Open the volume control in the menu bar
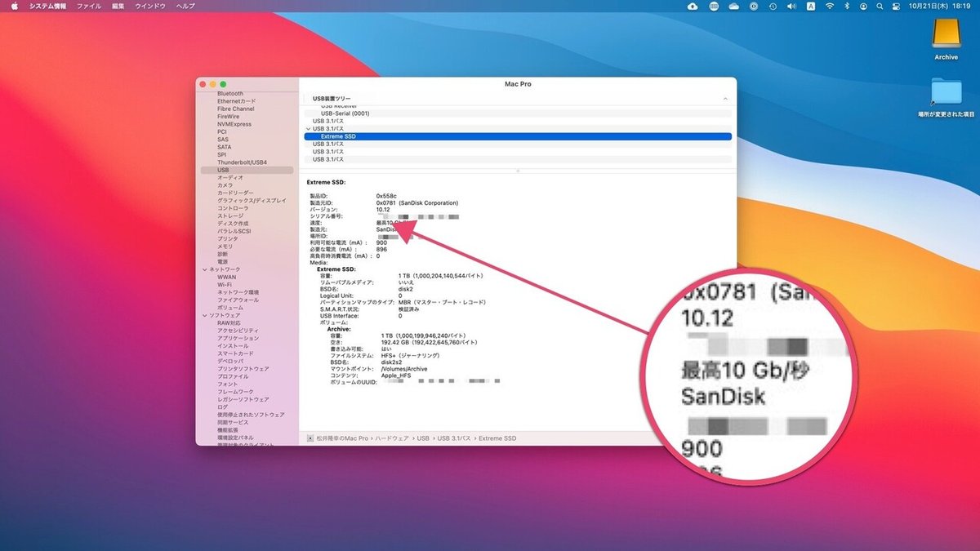Screen dimensions: 980x551 [790, 6]
